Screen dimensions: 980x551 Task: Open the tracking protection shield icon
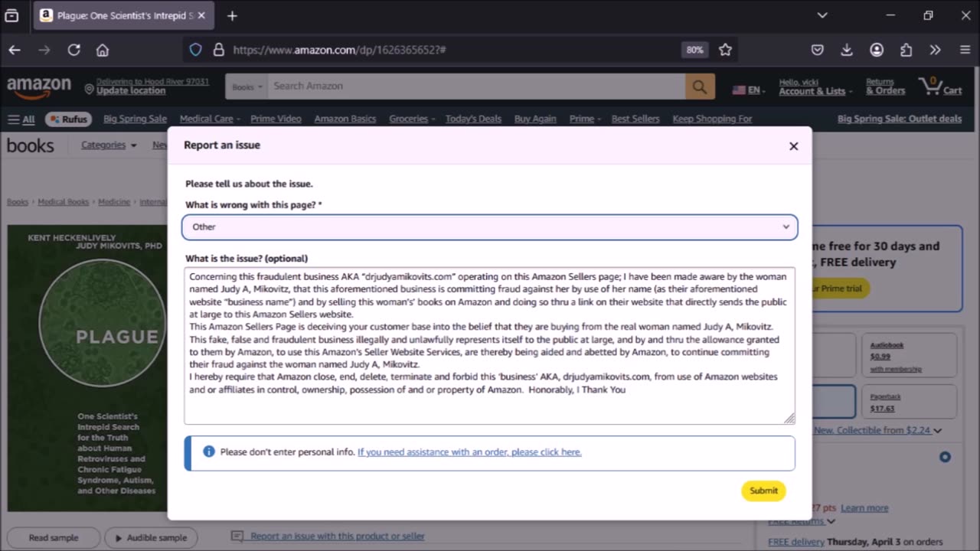(195, 50)
